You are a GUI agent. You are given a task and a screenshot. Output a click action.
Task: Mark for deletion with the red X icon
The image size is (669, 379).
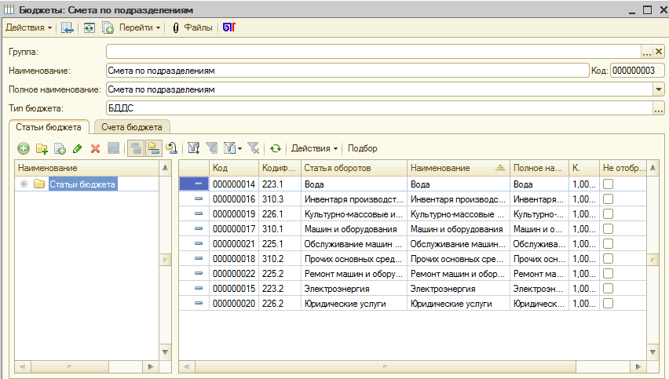(95, 149)
